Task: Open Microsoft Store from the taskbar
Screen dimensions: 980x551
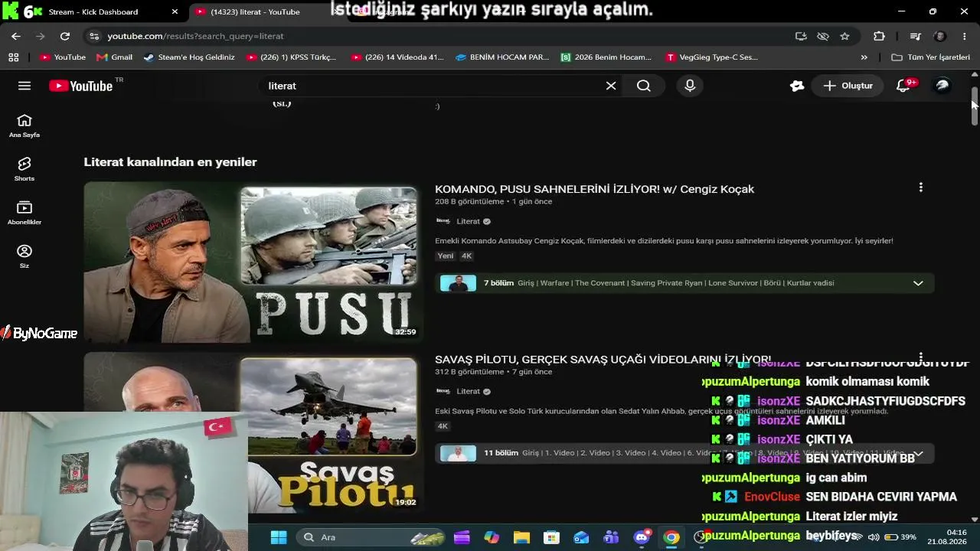Action: 551,537
